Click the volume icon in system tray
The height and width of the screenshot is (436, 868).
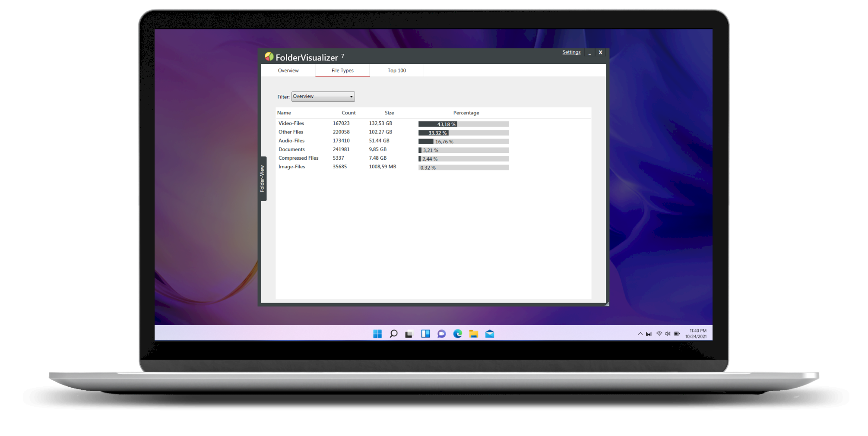[668, 334]
